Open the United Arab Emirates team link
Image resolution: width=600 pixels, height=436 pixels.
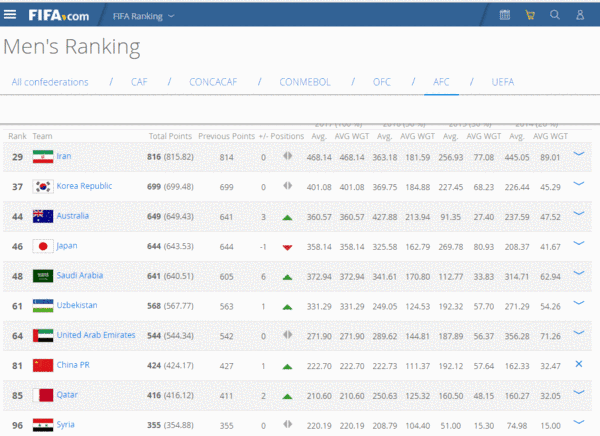95,336
